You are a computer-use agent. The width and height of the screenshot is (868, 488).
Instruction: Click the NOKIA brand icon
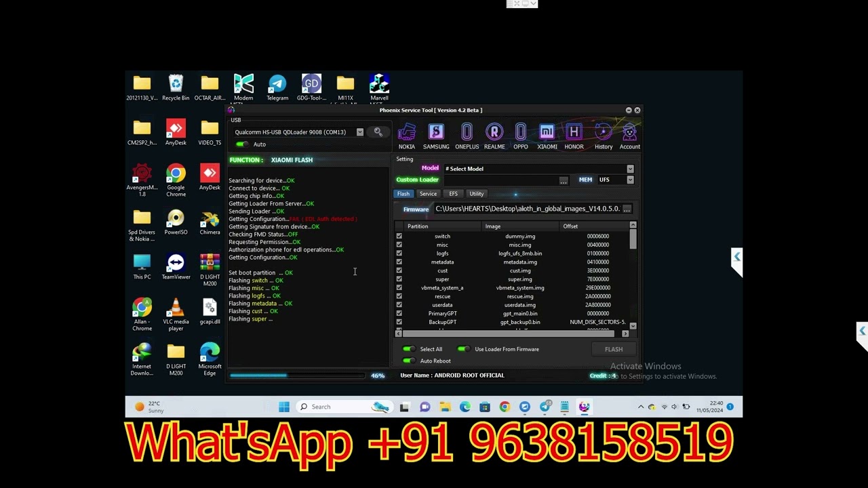coord(407,132)
